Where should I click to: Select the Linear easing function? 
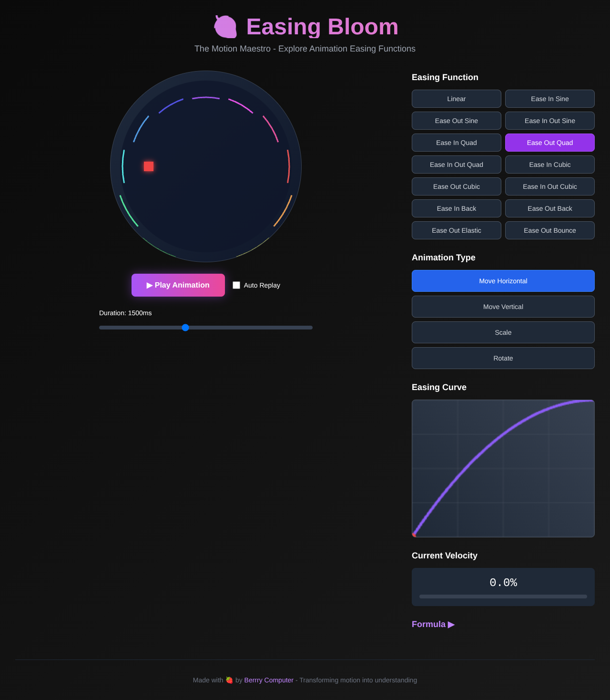[456, 99]
